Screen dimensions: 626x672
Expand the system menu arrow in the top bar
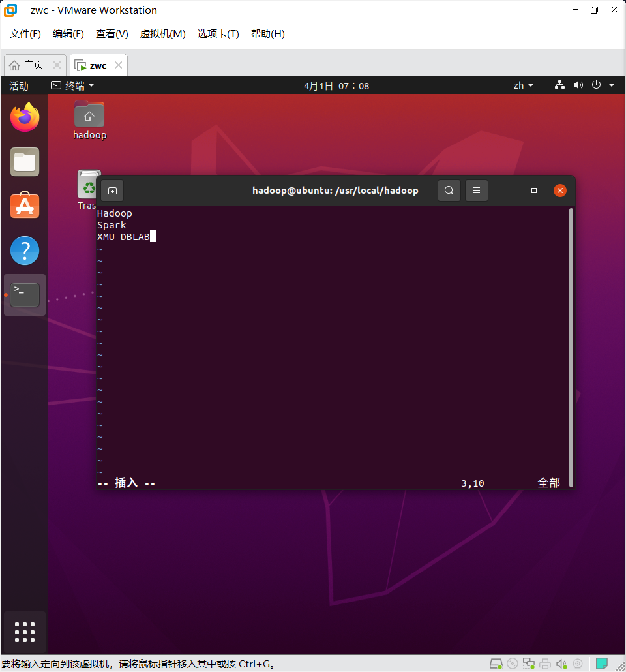(612, 85)
